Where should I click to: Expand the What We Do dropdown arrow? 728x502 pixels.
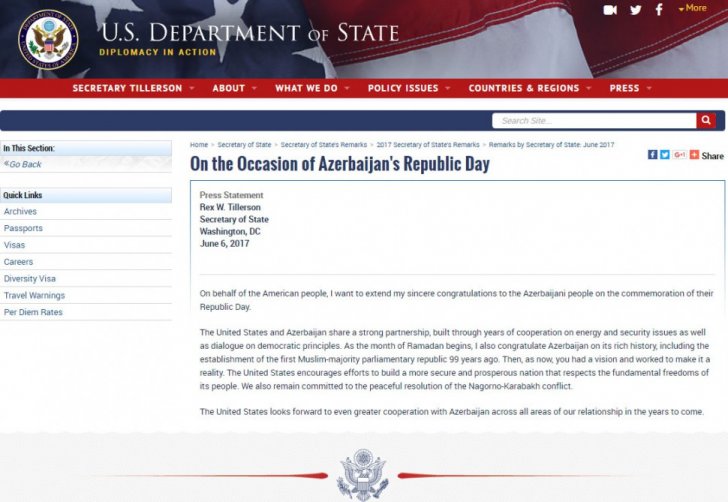click(x=347, y=88)
